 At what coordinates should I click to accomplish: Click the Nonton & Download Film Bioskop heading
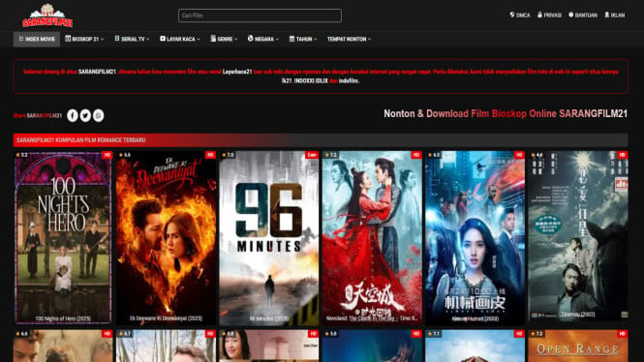pos(506,113)
